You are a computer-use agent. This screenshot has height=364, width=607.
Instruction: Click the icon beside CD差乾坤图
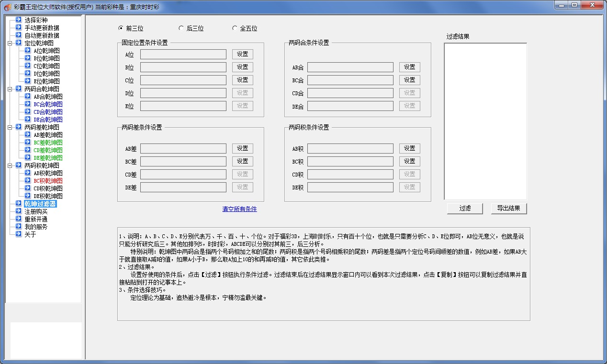pos(28,150)
